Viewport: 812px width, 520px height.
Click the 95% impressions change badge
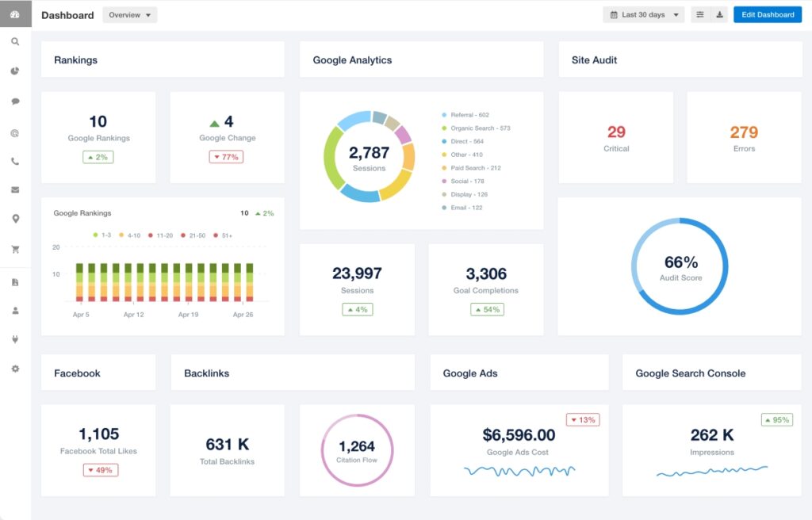777,420
